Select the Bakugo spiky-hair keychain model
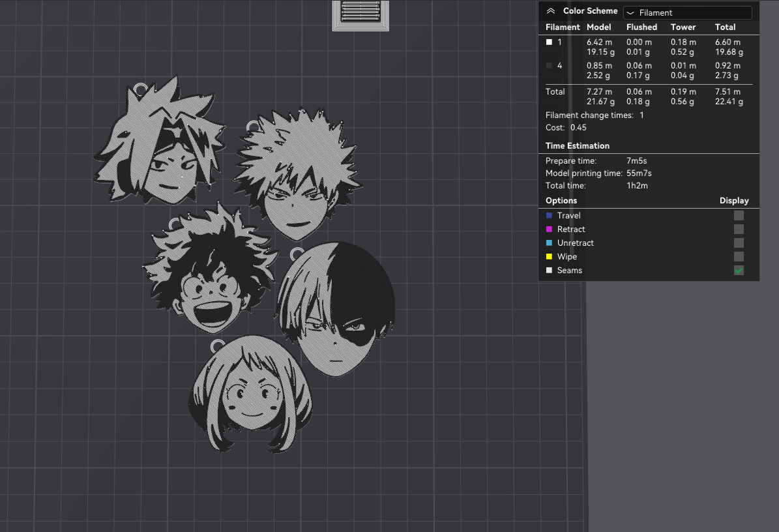The width and height of the screenshot is (779, 532). coord(298,174)
